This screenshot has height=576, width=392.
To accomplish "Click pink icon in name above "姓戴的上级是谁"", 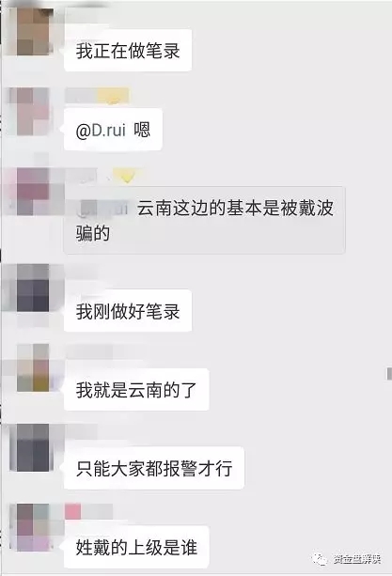I will (72, 512).
